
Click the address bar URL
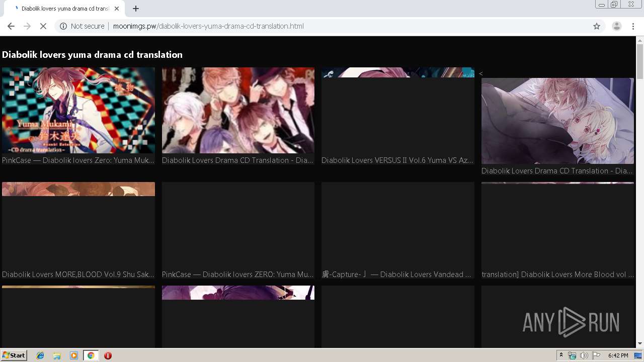point(208,26)
